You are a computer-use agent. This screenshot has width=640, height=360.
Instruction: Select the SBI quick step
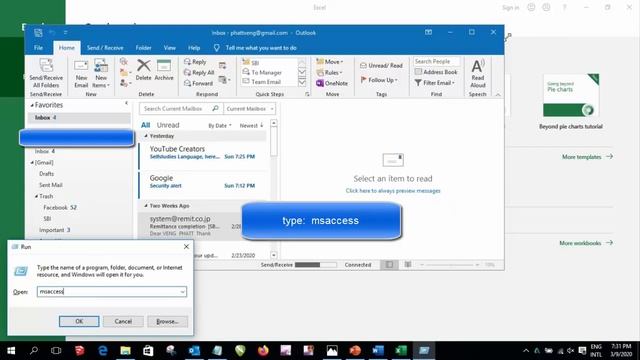269,63
